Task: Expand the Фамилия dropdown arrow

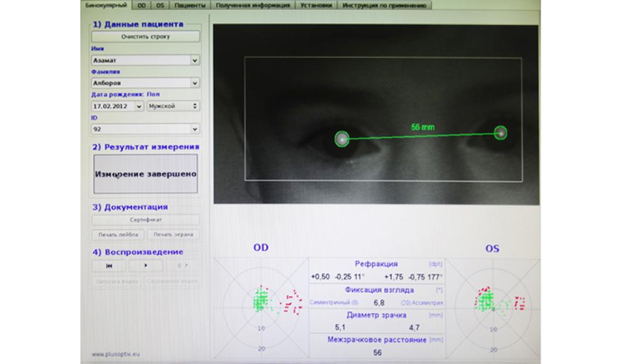Action: (195, 83)
